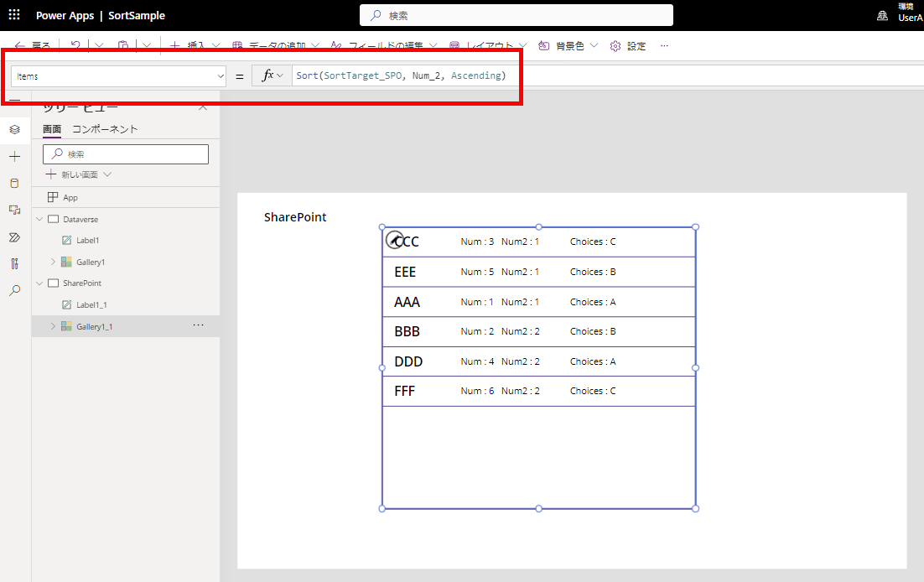Open the Media panel icon
The height and width of the screenshot is (582, 924).
click(x=13, y=210)
